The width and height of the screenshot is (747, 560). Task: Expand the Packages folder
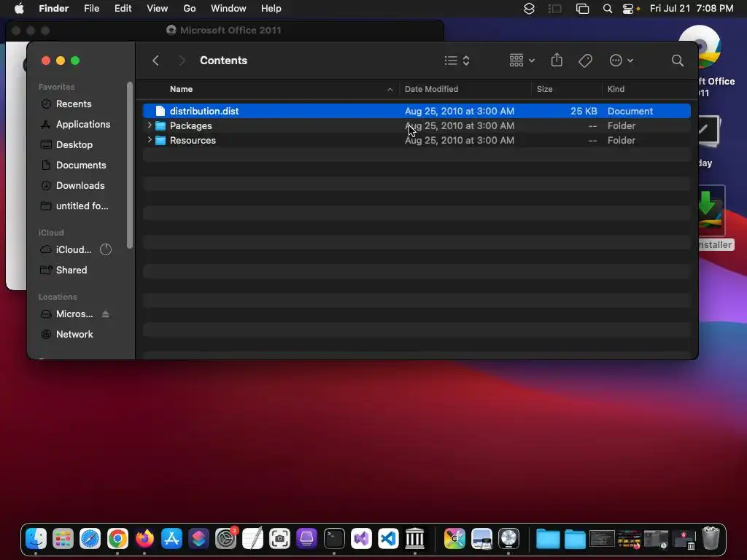(150, 125)
